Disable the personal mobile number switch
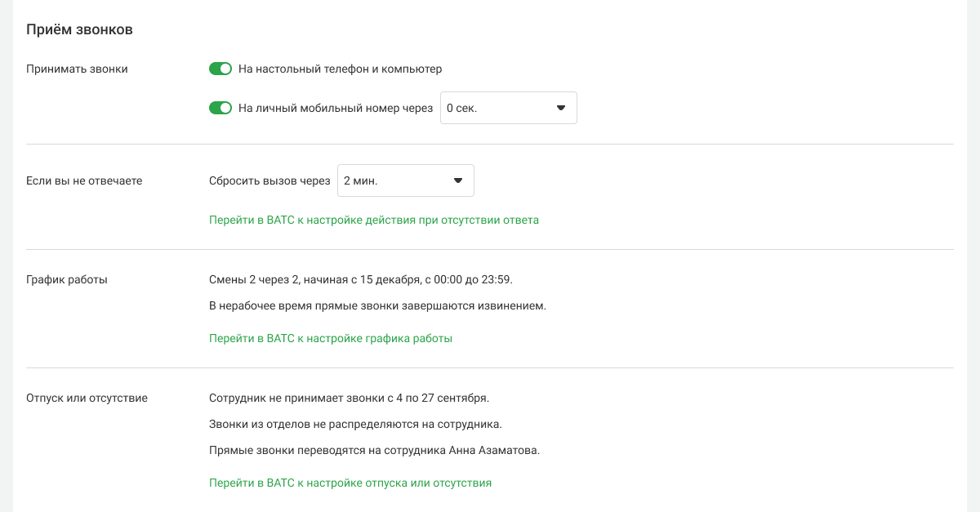 (220, 108)
